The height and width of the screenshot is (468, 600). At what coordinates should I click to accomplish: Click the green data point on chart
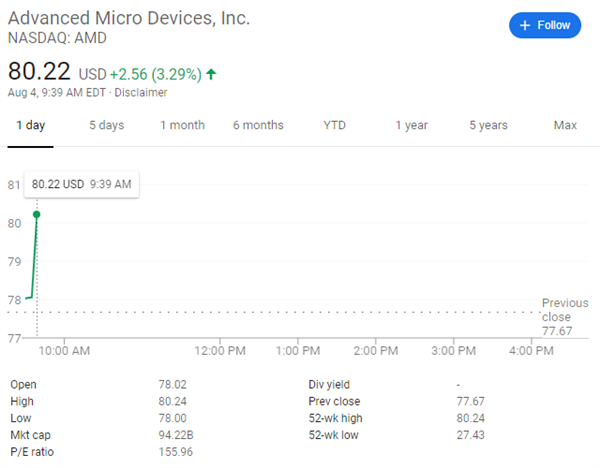click(37, 214)
